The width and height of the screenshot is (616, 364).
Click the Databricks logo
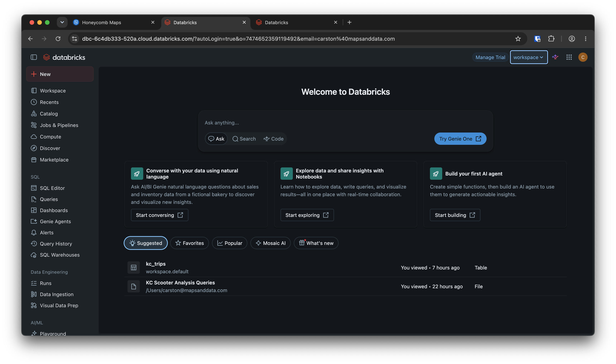click(64, 57)
